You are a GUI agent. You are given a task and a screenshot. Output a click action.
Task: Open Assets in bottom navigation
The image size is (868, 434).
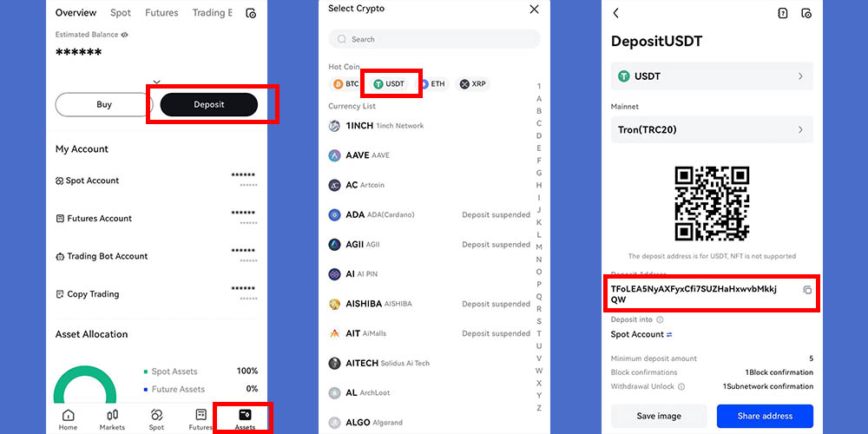click(245, 419)
